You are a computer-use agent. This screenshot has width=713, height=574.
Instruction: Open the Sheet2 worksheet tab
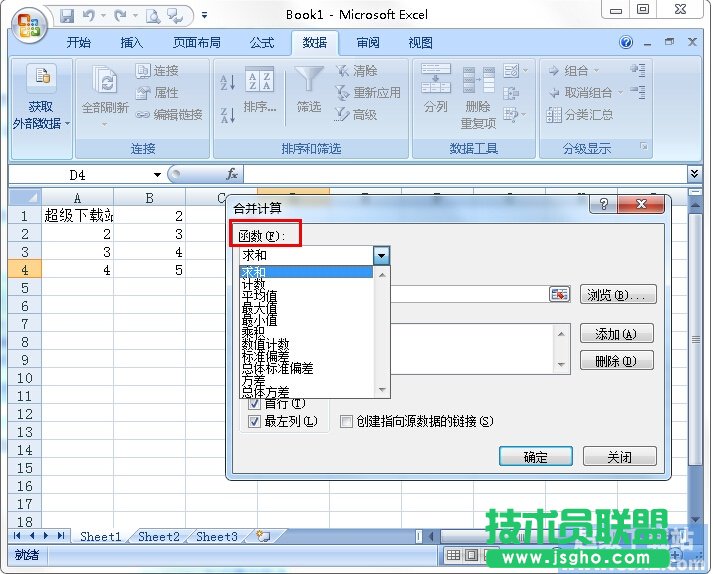click(x=158, y=537)
